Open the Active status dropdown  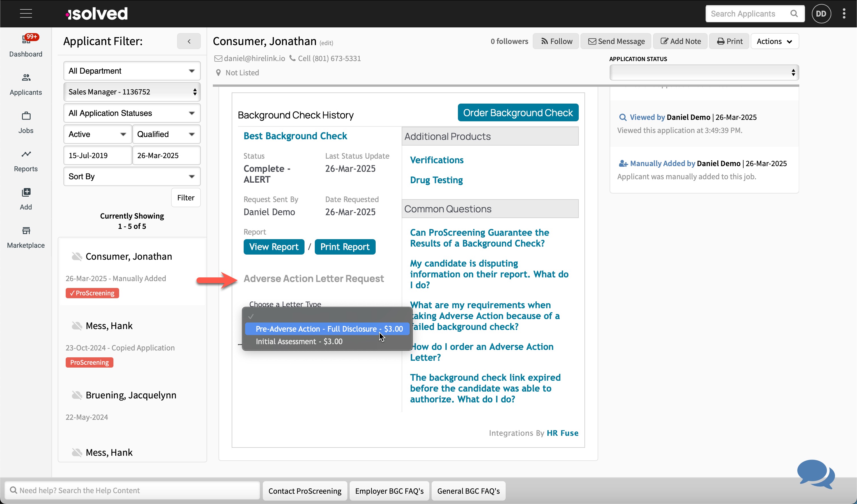coord(97,134)
